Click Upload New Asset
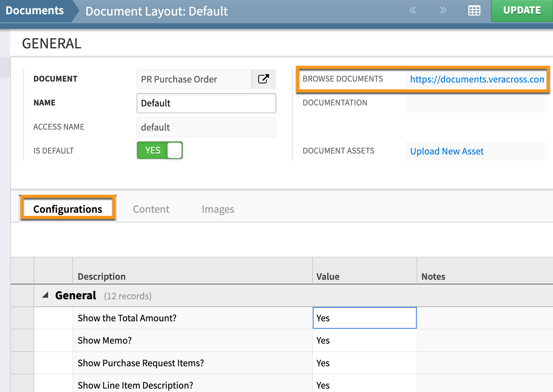553x392 pixels. point(447,151)
